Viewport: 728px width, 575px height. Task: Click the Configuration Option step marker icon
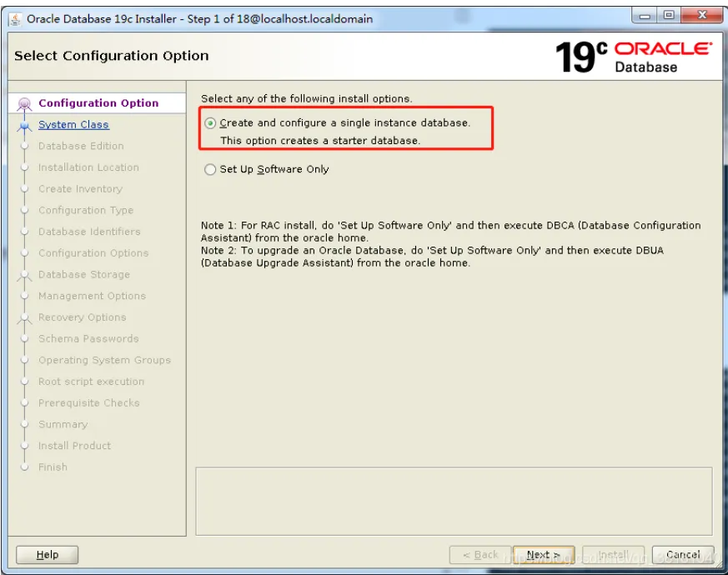(x=24, y=103)
